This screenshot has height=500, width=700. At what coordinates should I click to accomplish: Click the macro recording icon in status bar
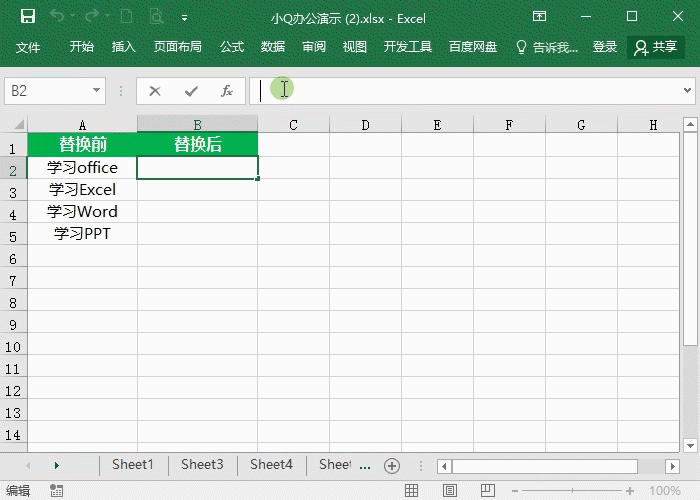[x=57, y=491]
